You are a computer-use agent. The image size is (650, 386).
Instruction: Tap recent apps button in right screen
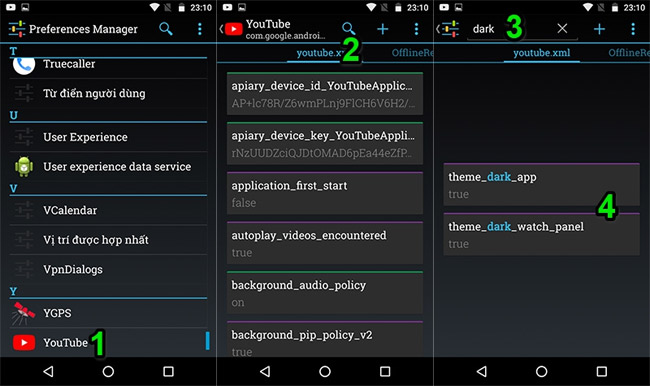pos(601,371)
